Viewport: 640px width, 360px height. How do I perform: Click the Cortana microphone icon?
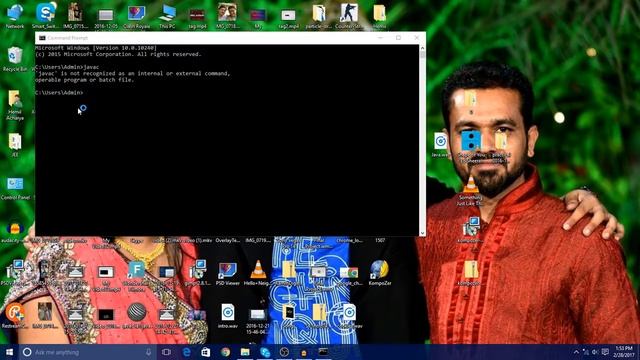pyautogui.click(x=149, y=352)
